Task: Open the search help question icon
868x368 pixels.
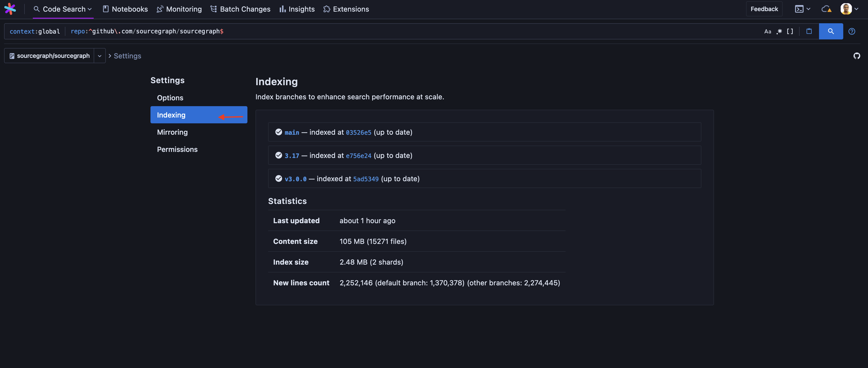Action: pos(852,31)
